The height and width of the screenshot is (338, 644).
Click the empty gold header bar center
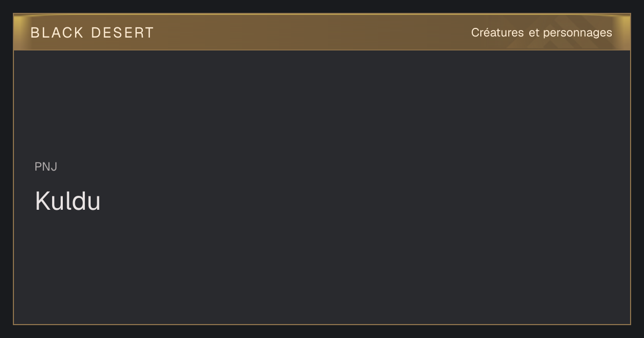point(311,32)
